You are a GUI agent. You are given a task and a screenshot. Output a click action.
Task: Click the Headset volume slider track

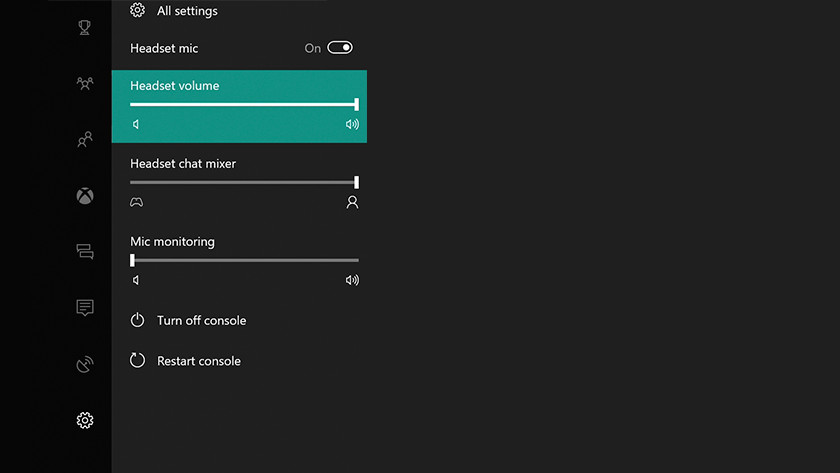click(x=243, y=104)
